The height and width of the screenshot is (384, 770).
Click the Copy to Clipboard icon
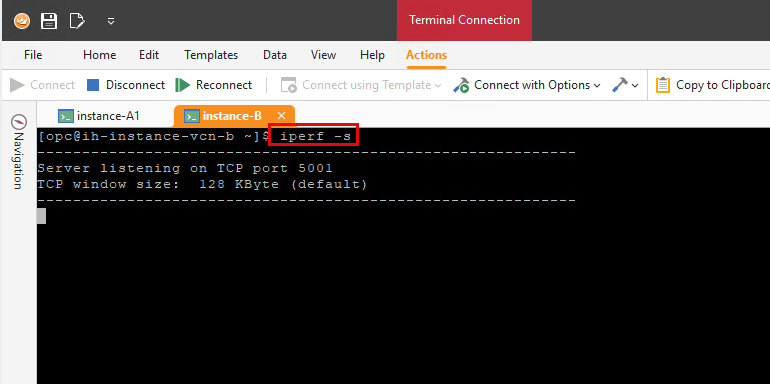663,85
